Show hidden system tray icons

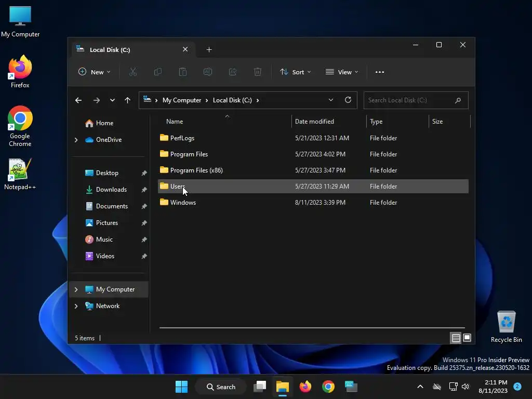coord(420,387)
